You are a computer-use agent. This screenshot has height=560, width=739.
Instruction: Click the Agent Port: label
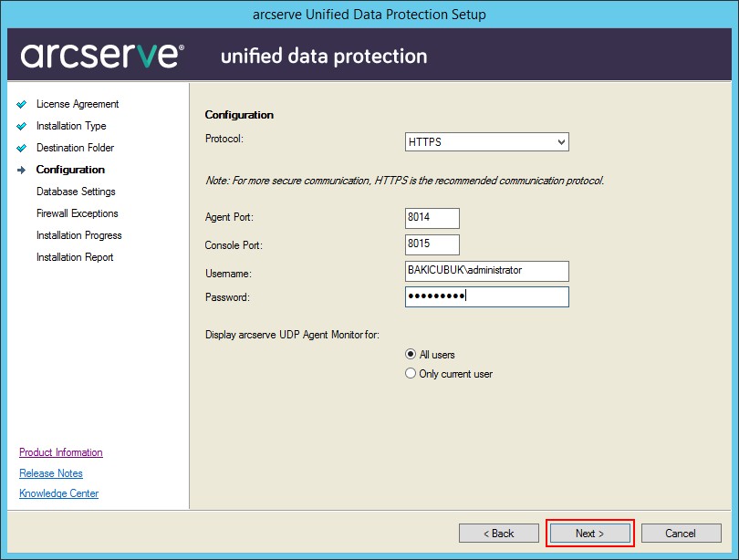pyautogui.click(x=229, y=217)
